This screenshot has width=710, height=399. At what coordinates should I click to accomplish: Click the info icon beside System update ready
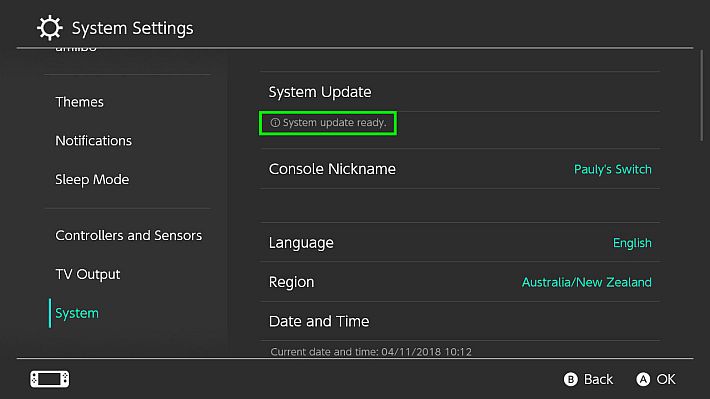(275, 123)
